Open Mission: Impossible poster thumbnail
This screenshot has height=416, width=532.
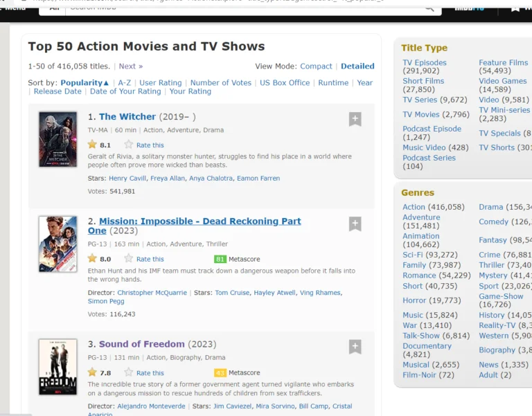pos(57,244)
